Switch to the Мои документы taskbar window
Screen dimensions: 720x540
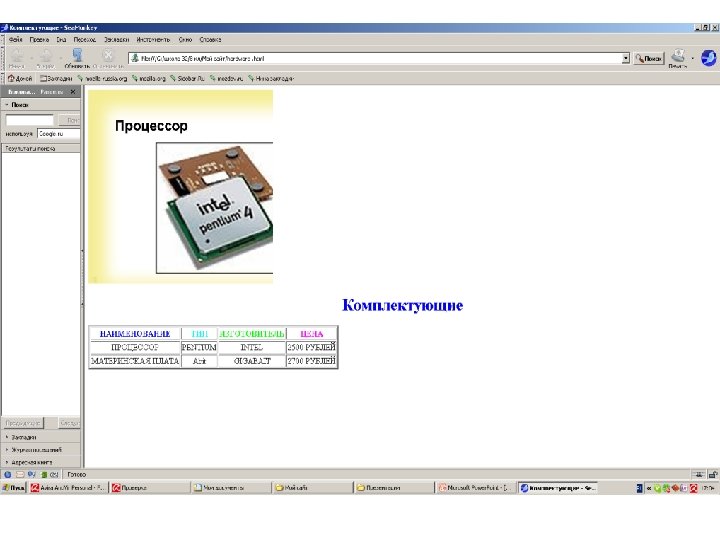(231, 488)
